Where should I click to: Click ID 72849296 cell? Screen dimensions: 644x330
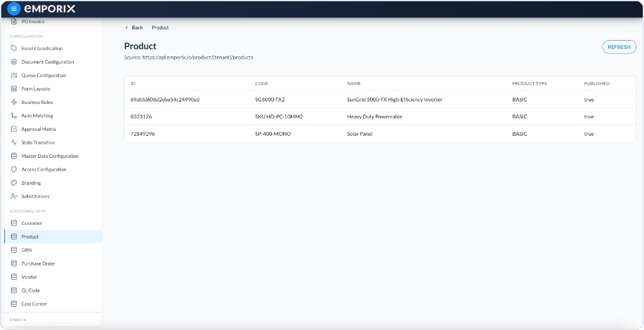coord(142,134)
